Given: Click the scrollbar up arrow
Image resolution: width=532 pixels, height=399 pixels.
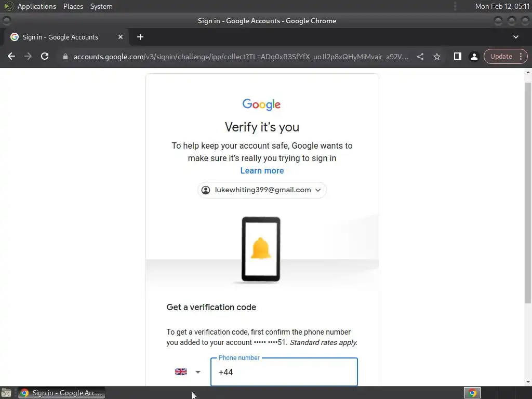Looking at the screenshot, I should (x=528, y=72).
